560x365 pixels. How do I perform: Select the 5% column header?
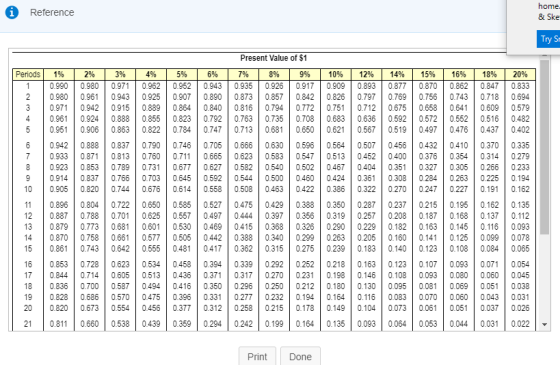(182, 74)
